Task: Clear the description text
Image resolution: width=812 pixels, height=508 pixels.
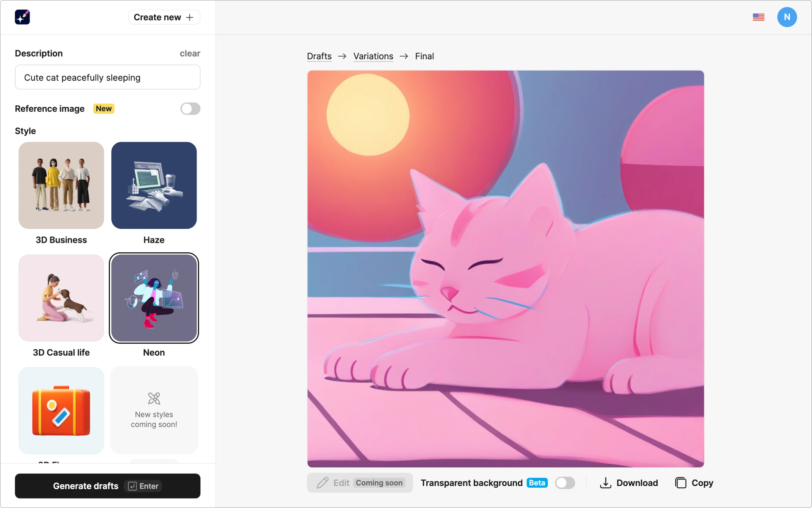Action: tap(190, 54)
